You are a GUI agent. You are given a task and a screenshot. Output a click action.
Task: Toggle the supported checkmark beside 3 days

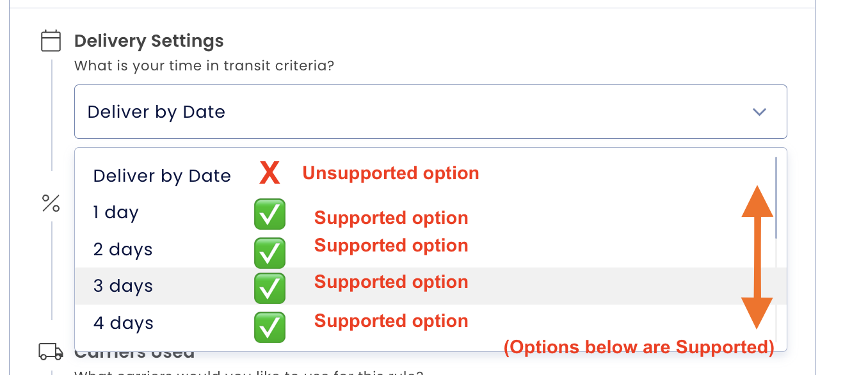tap(269, 289)
